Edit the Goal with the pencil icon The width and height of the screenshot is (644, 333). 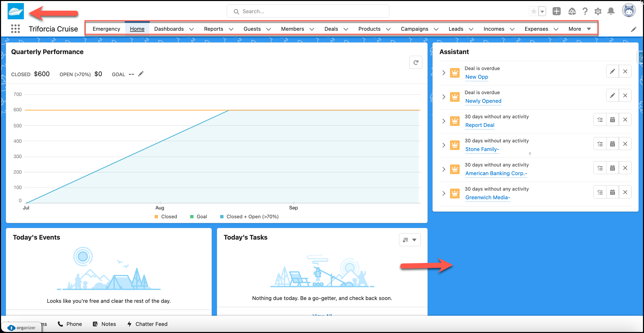141,74
